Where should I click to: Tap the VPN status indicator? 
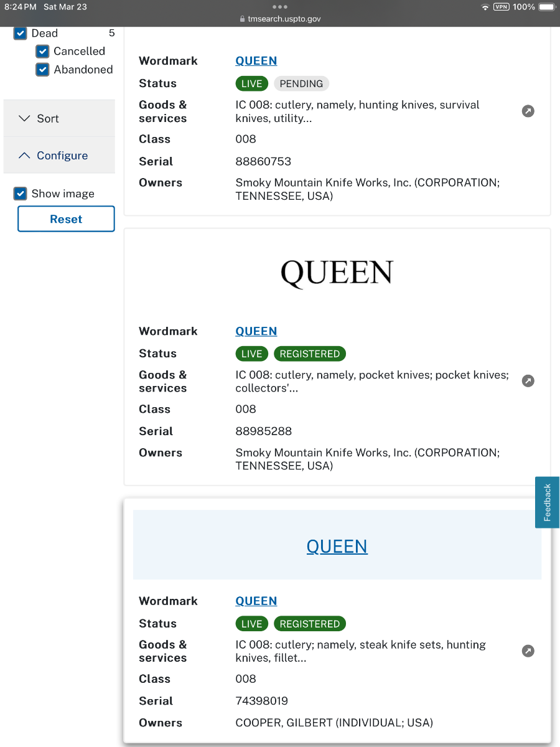point(502,7)
